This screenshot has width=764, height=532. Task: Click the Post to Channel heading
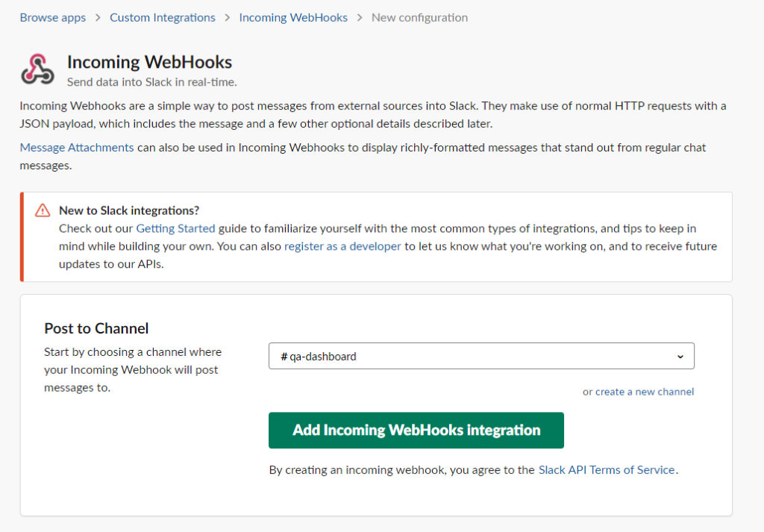(x=96, y=328)
